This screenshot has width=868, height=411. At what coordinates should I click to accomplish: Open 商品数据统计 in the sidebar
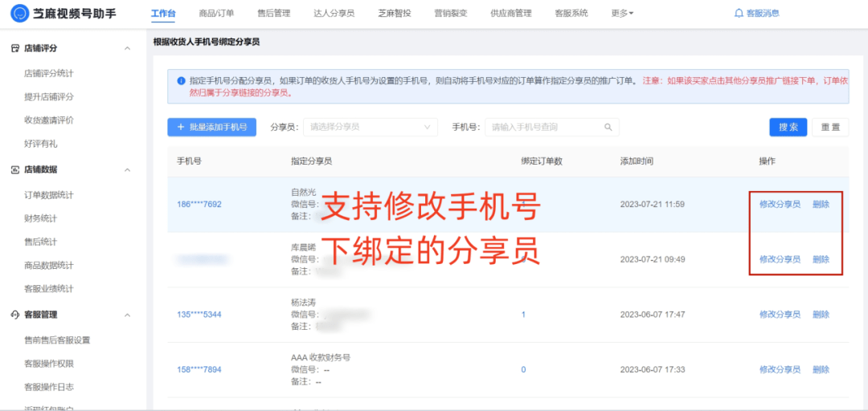click(x=49, y=266)
